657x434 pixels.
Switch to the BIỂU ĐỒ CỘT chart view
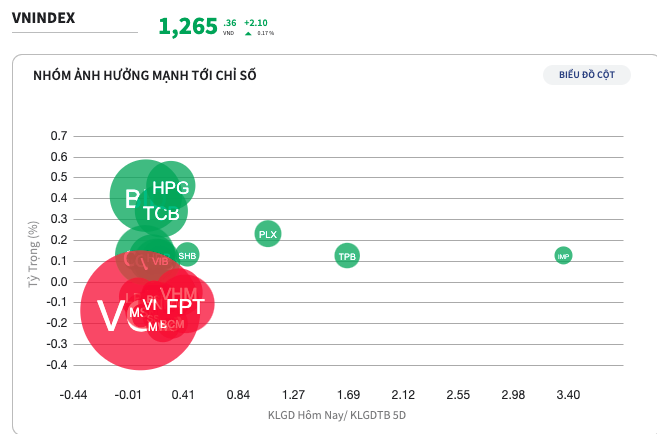point(587,75)
